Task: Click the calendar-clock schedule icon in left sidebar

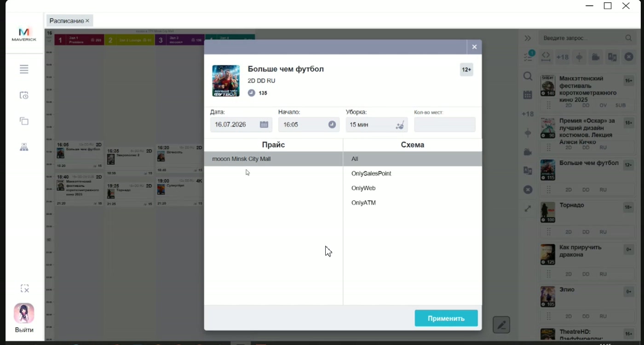Action: (24, 95)
